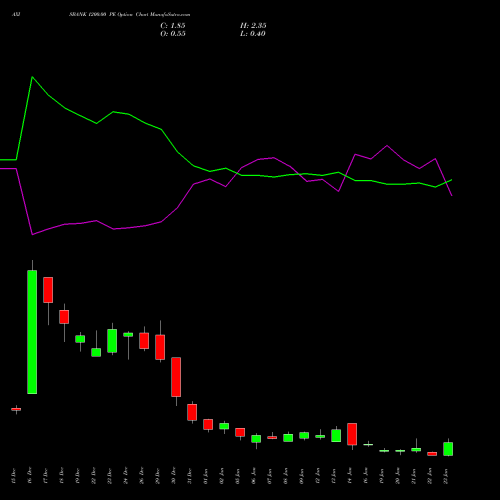Select the 30 Dec date label

174,476
